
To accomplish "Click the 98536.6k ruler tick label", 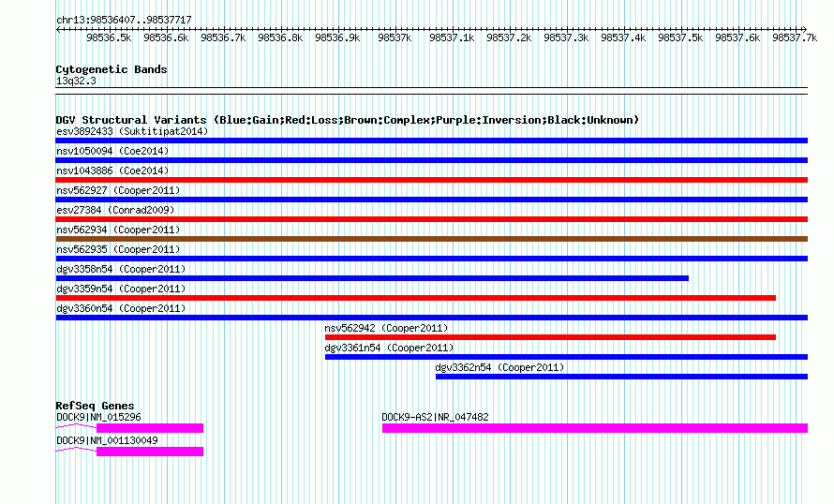I will (x=166, y=37).
